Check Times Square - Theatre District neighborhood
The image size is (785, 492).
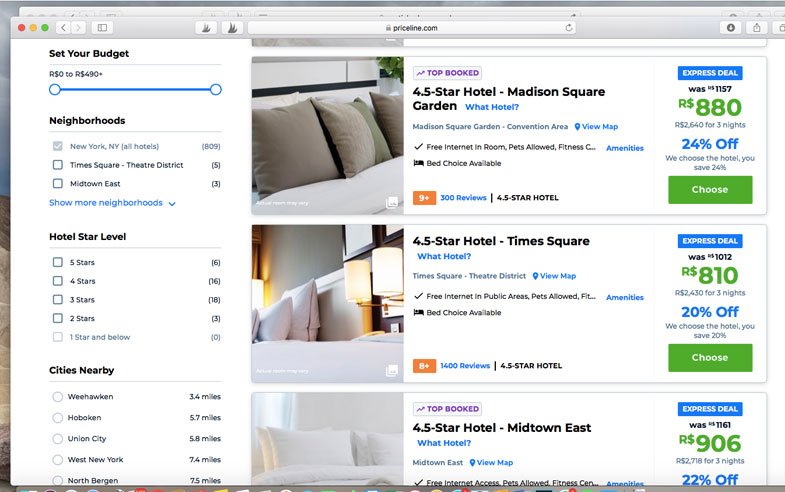[x=58, y=165]
